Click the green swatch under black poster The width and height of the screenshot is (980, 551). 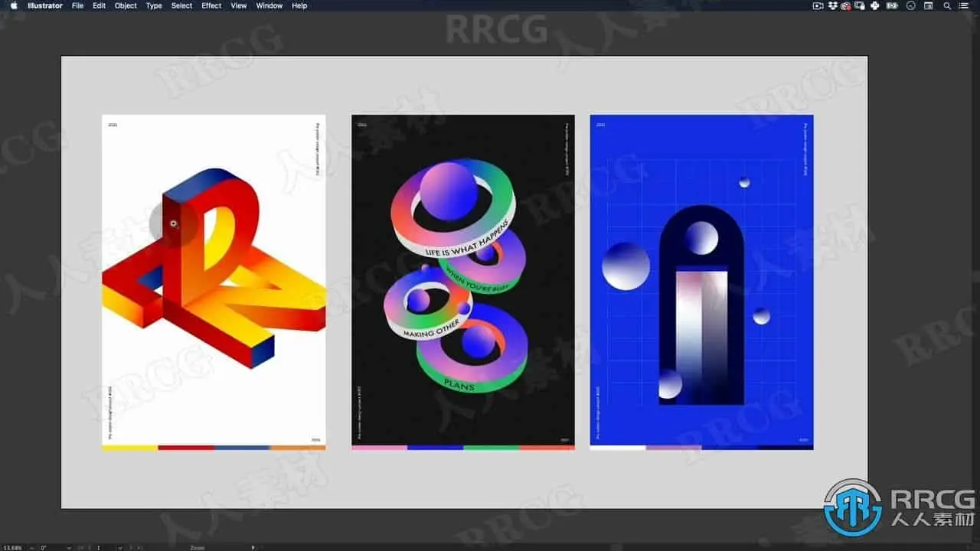coord(491,448)
